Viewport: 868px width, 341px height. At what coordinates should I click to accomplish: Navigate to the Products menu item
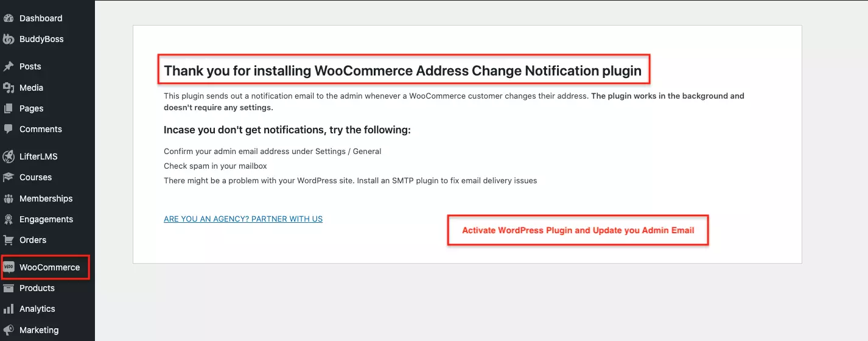(37, 288)
